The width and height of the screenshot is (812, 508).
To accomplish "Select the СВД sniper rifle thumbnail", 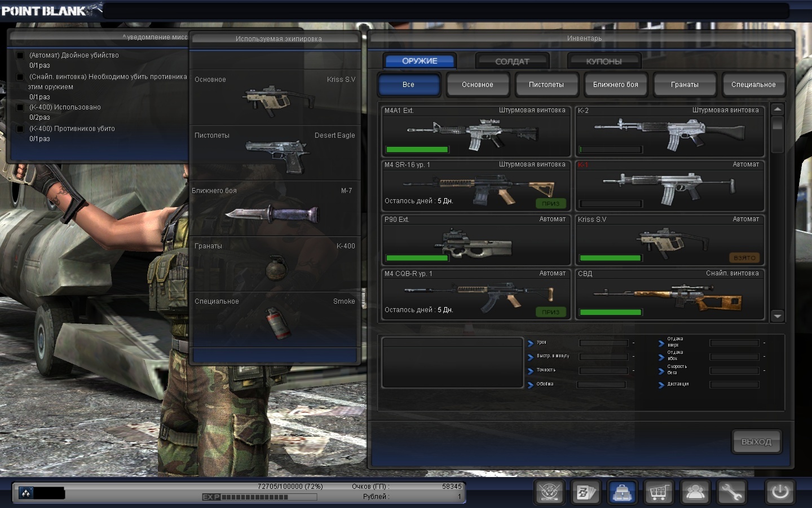I will 669,296.
